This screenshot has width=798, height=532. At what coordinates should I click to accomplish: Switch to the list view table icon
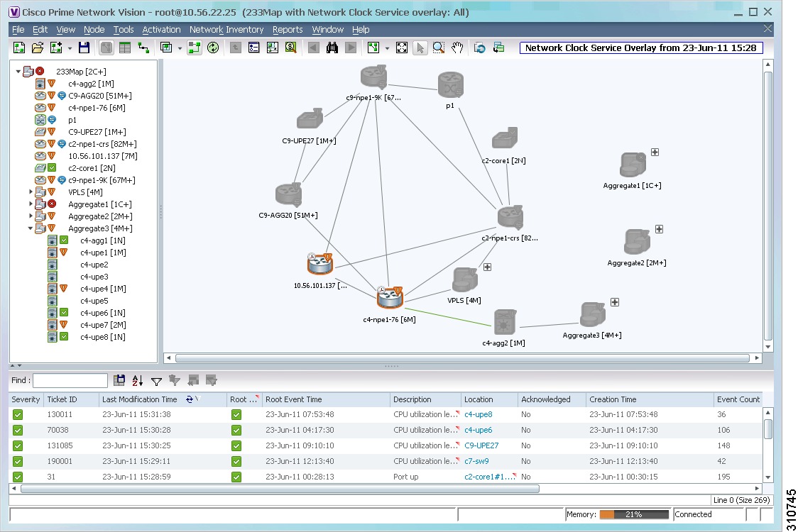[x=125, y=48]
